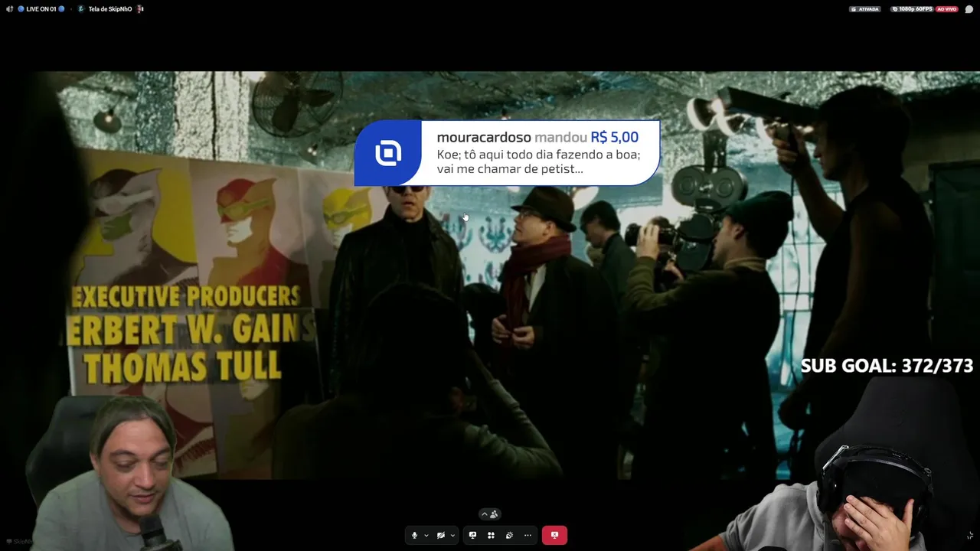This screenshot has width=980, height=551.
Task: Click the ATIVADA status badge
Action: pyautogui.click(x=865, y=9)
